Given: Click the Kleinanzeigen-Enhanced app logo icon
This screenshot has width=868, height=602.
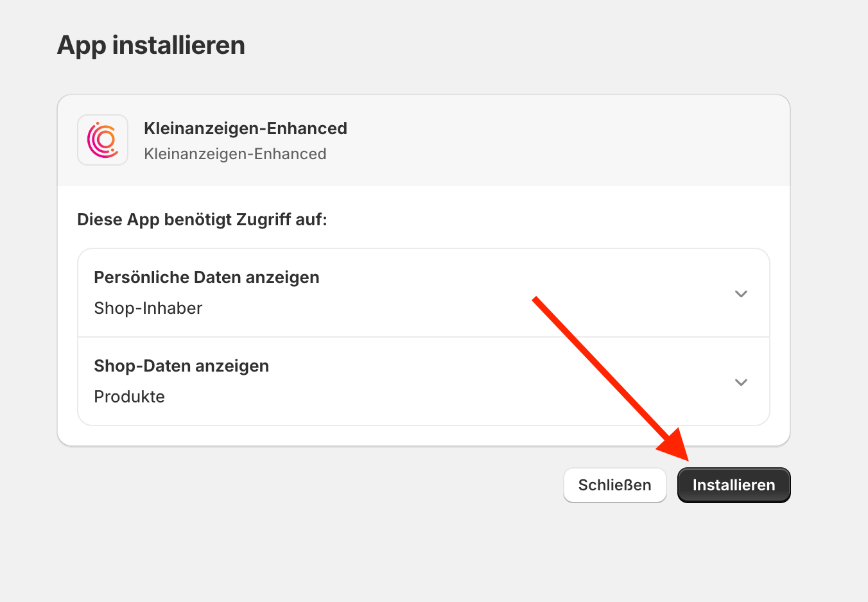Looking at the screenshot, I should (103, 140).
